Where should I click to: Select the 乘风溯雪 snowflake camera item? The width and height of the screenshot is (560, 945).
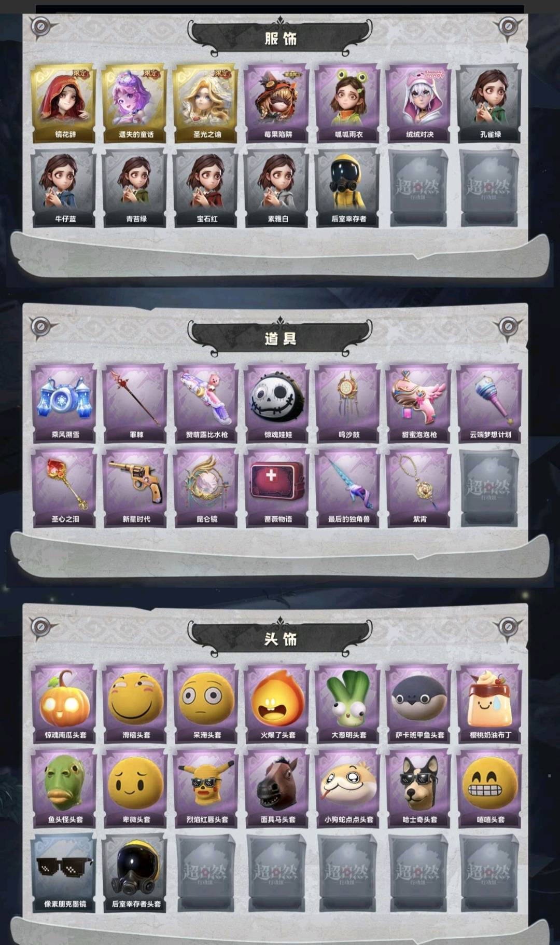point(64,404)
